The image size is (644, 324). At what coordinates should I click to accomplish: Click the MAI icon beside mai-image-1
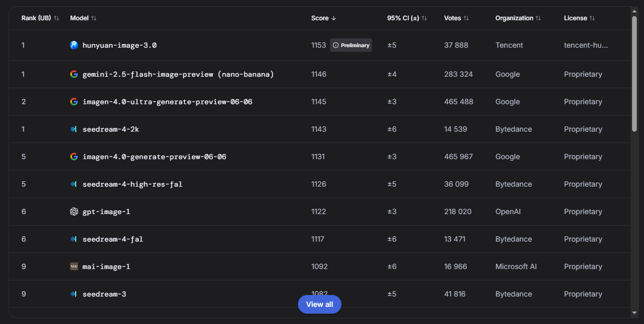tap(74, 266)
